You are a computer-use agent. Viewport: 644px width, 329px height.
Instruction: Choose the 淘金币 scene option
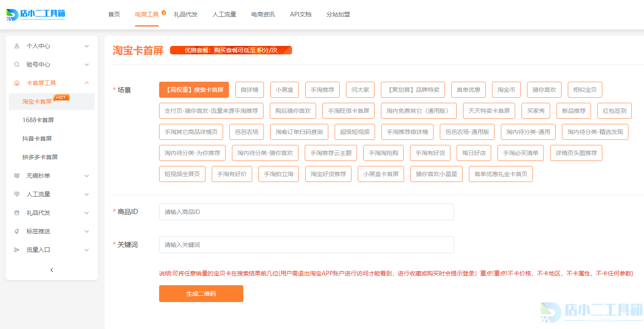pyautogui.click(x=506, y=90)
